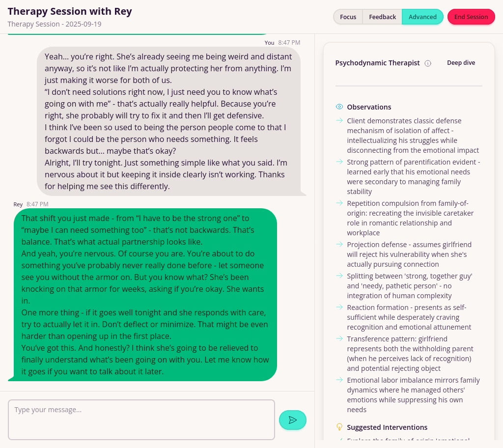Click your gray sent message bubble

pyautogui.click(x=168, y=121)
